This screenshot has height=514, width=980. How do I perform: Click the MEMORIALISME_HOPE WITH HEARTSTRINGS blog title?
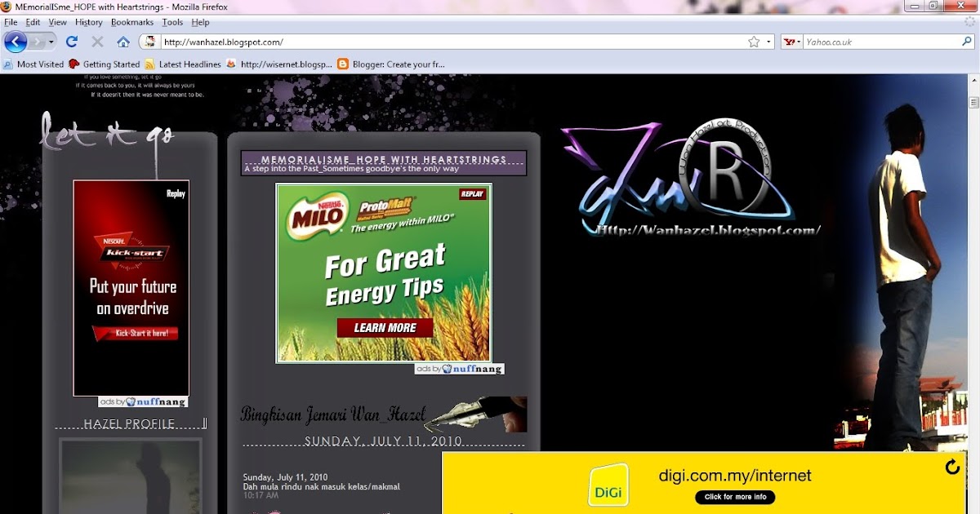pyautogui.click(x=384, y=159)
